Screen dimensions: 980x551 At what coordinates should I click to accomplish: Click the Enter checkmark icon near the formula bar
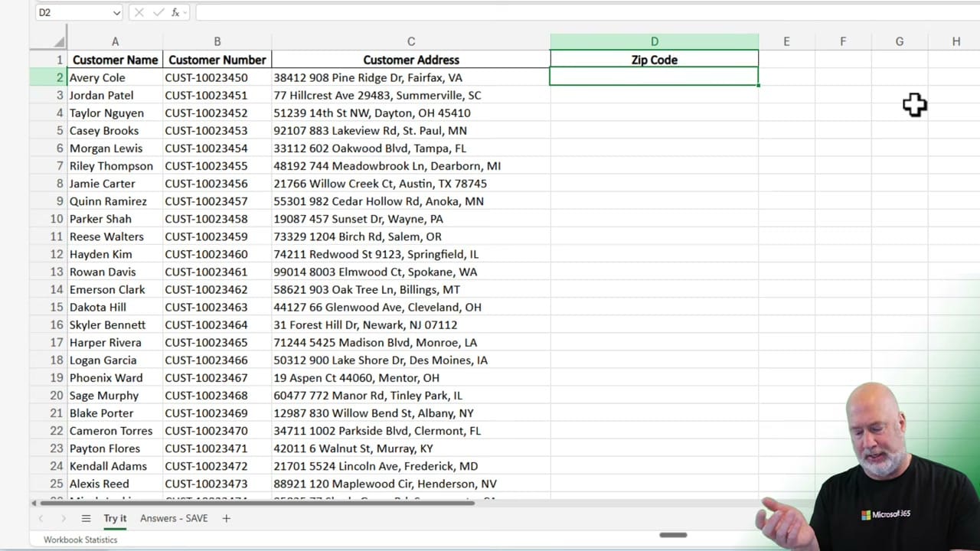[x=157, y=12]
